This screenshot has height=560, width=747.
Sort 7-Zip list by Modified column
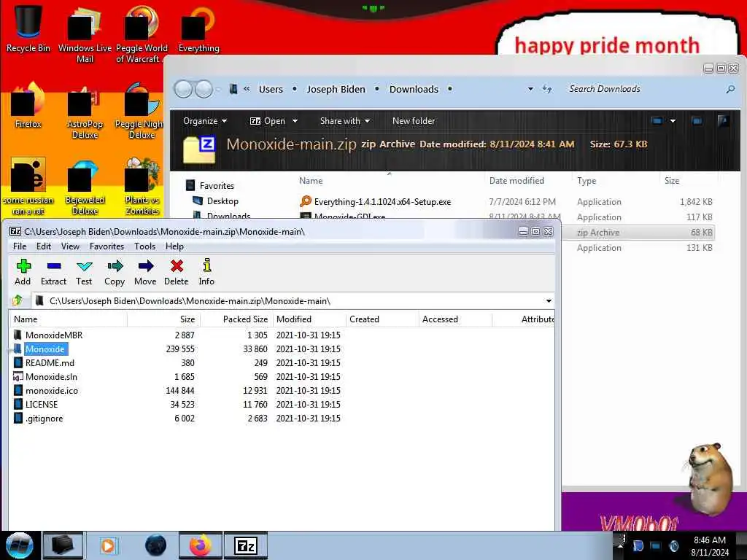tap(309, 319)
